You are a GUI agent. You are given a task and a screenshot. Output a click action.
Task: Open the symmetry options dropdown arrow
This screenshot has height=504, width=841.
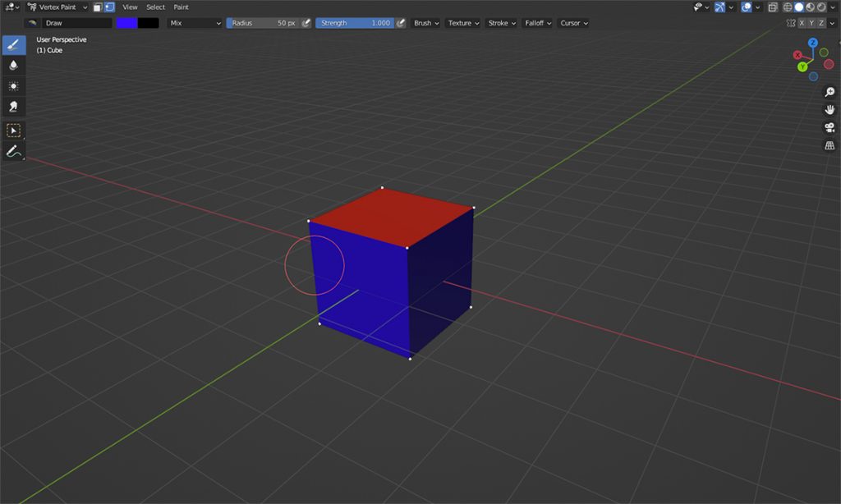click(833, 23)
